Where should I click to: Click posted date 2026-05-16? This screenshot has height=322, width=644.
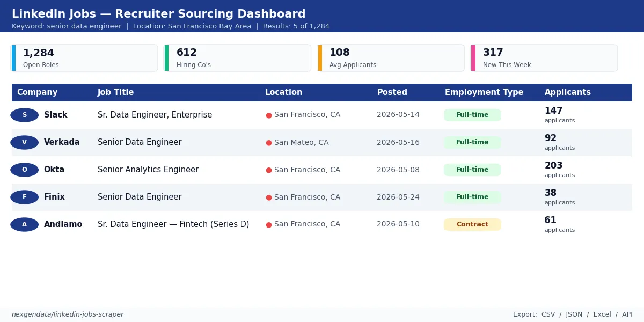pos(398,143)
